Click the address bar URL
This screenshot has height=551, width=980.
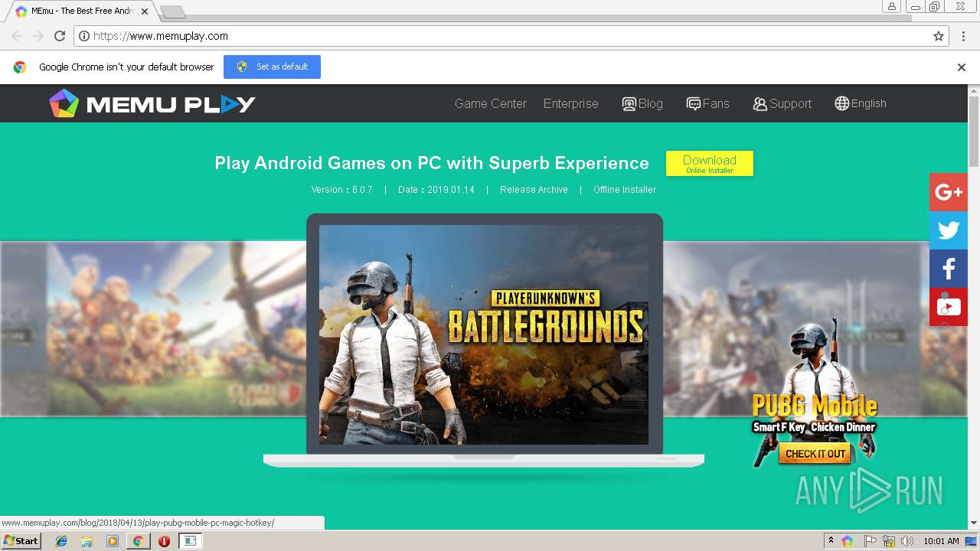coord(161,36)
